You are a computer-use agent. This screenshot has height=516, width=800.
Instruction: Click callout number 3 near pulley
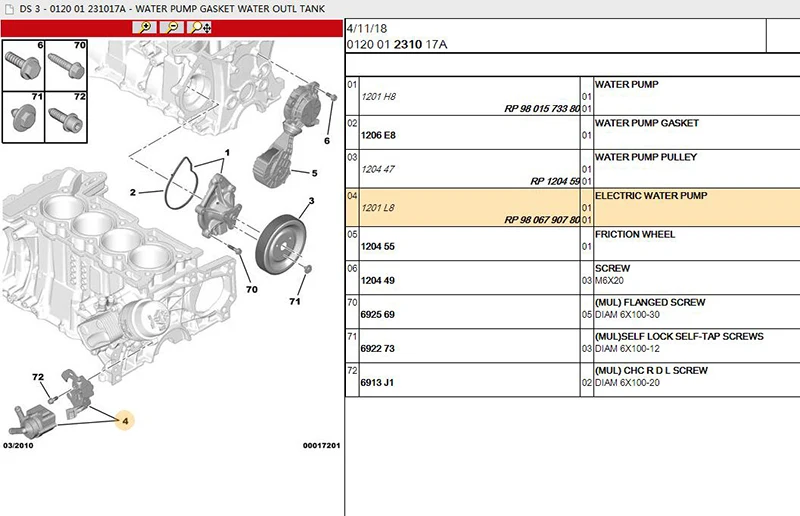[311, 201]
